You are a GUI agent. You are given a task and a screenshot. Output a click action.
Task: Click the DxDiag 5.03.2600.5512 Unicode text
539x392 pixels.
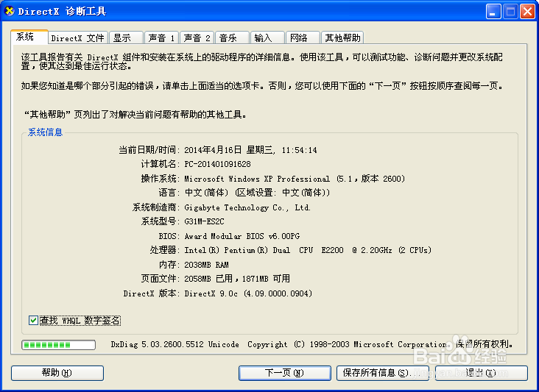pyautogui.click(x=175, y=344)
